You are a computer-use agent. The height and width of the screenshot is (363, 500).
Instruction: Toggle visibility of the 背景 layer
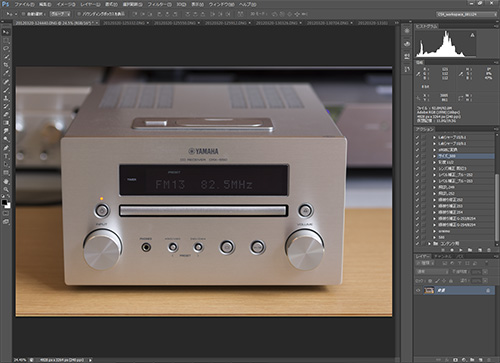[418, 291]
